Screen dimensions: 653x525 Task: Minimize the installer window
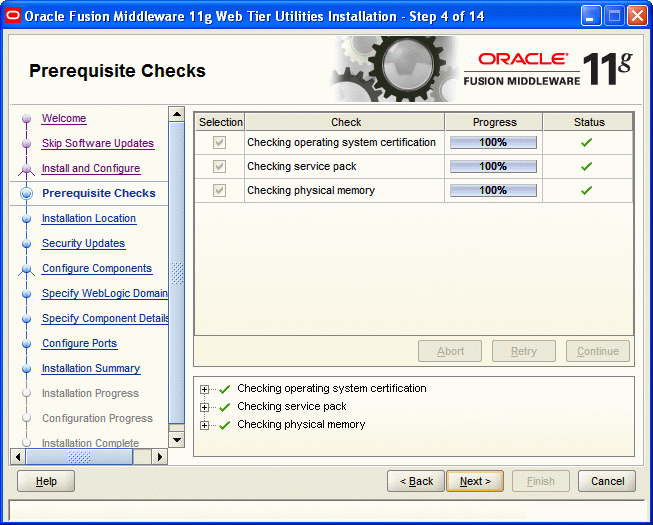(591, 16)
